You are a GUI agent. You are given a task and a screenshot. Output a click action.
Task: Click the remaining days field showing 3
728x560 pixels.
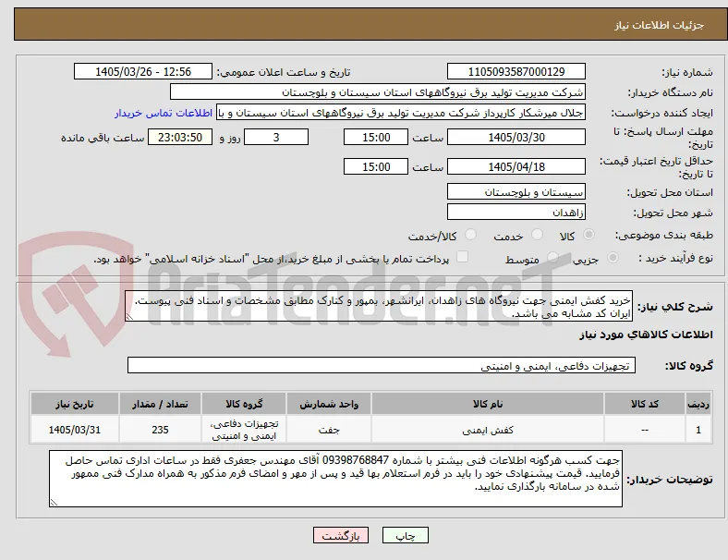[276, 137]
